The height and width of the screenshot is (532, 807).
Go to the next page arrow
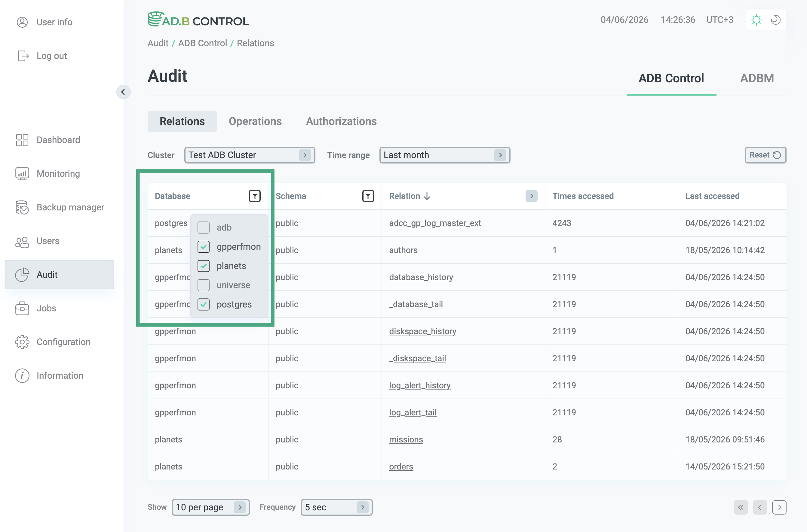click(x=779, y=507)
